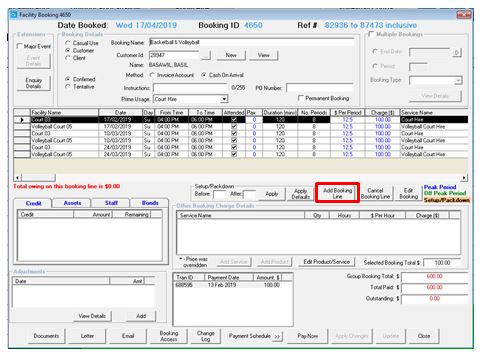
Task: Click the Setup Before minutes field
Action: click(219, 194)
